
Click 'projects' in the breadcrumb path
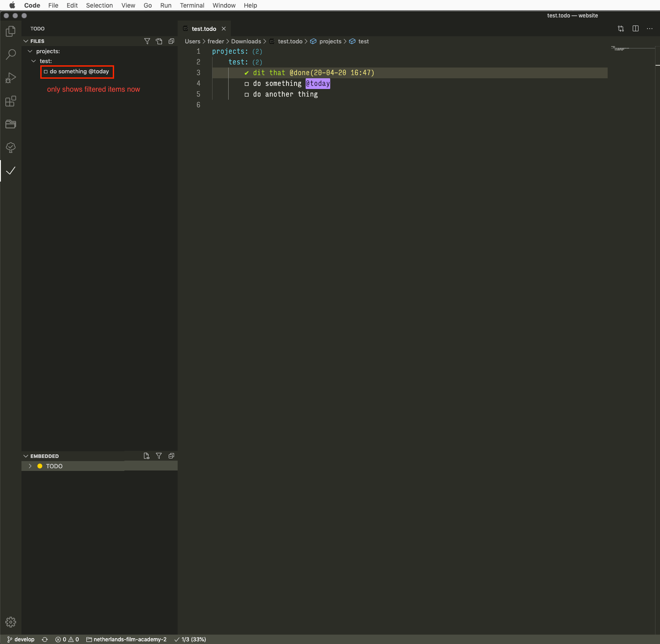click(330, 41)
